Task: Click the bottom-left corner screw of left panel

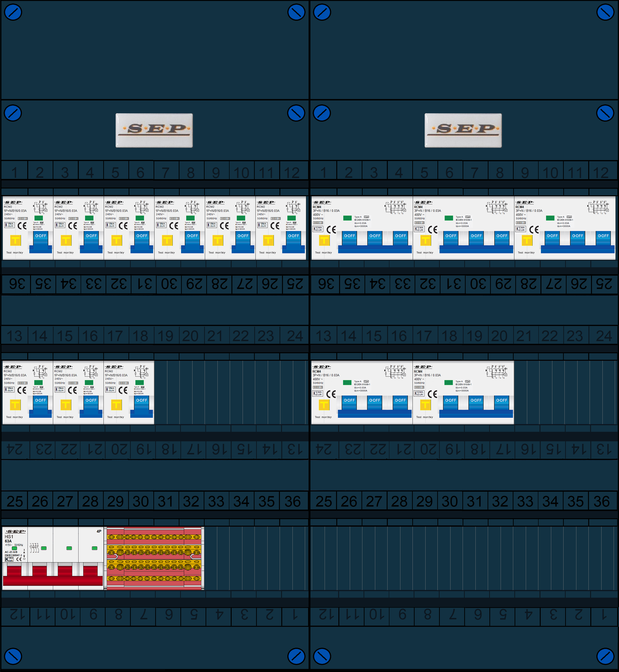Action: click(13, 656)
